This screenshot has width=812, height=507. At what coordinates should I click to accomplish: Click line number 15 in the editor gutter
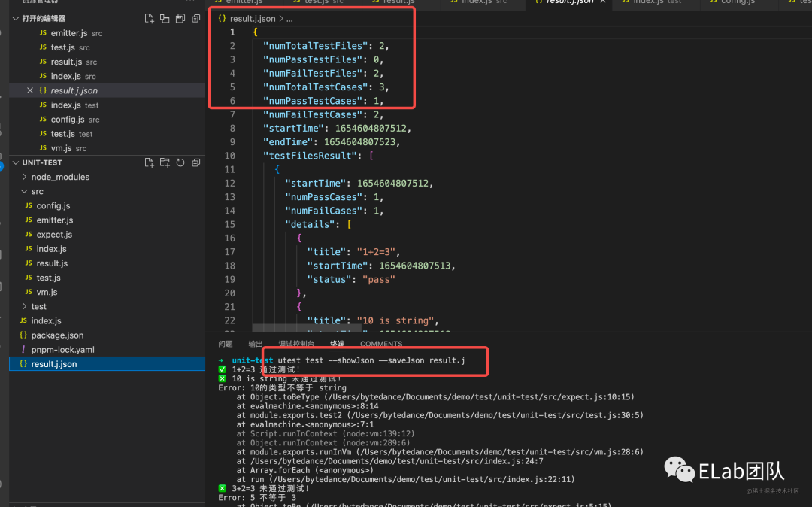[x=229, y=225]
